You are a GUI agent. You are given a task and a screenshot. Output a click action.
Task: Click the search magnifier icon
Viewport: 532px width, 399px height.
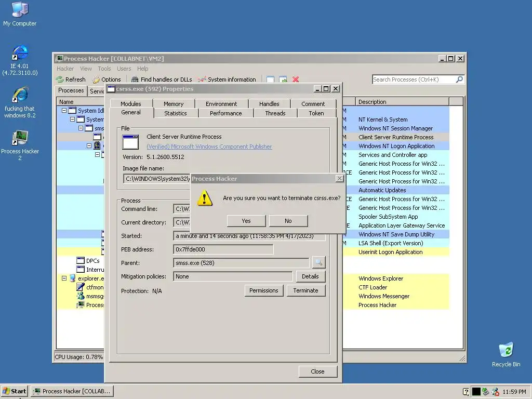pyautogui.click(x=459, y=79)
